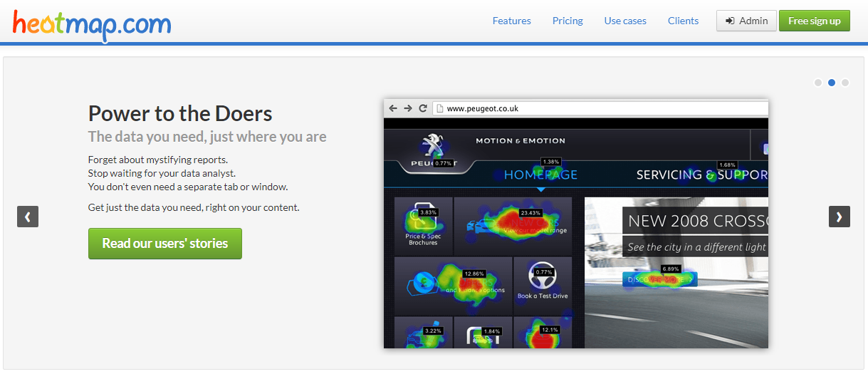The image size is (868, 374).
Task: Click the browser forward arrow in screenshot
Action: pyautogui.click(x=408, y=108)
